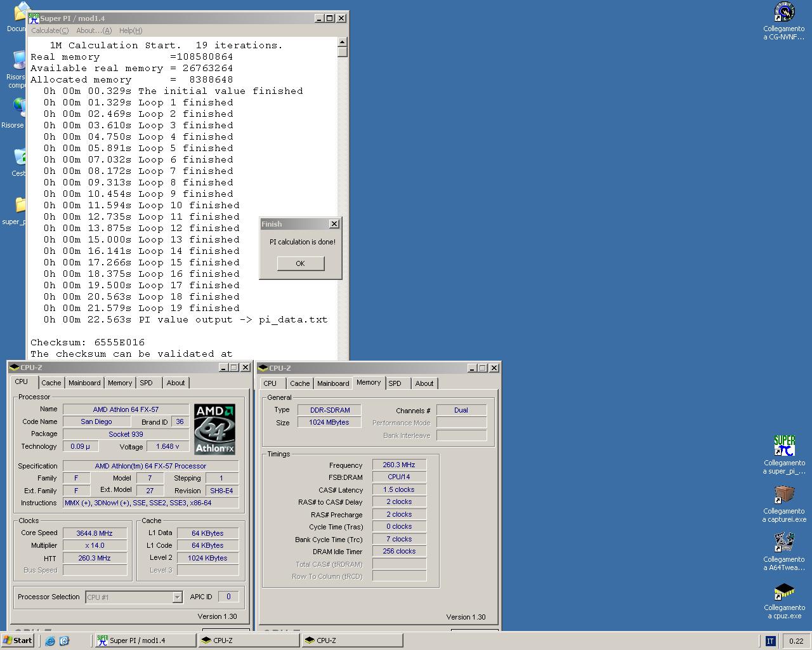Open the super_pi shortcut icon on desktop
This screenshot has width=812, height=650.
[784, 446]
